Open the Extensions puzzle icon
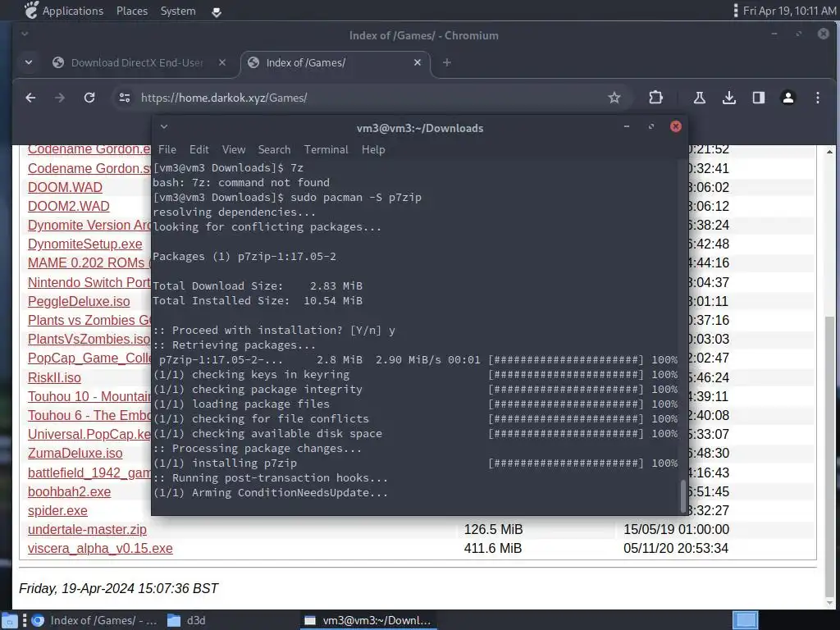The height and width of the screenshot is (630, 840). 655,98
